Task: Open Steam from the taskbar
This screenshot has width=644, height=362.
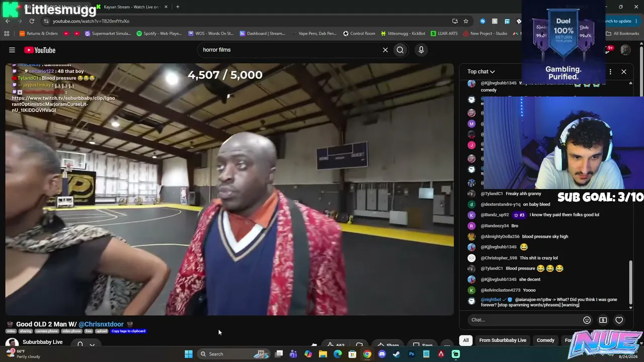Action: (x=396, y=354)
